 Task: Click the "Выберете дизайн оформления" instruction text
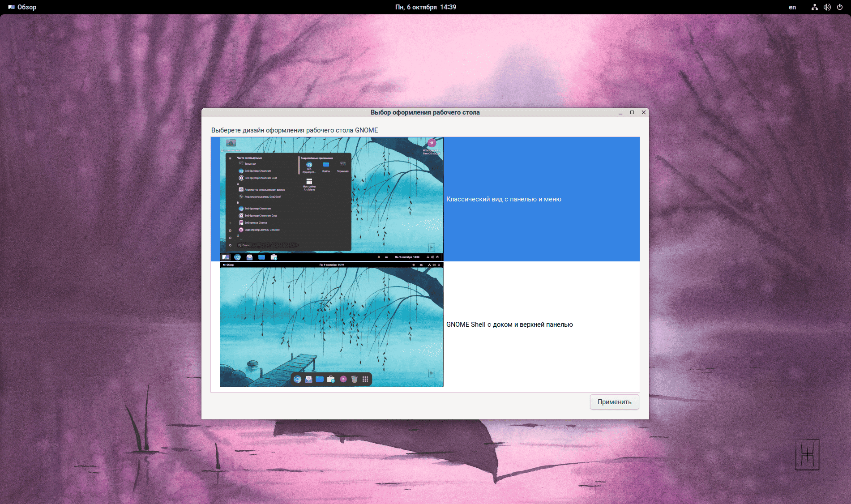295,130
